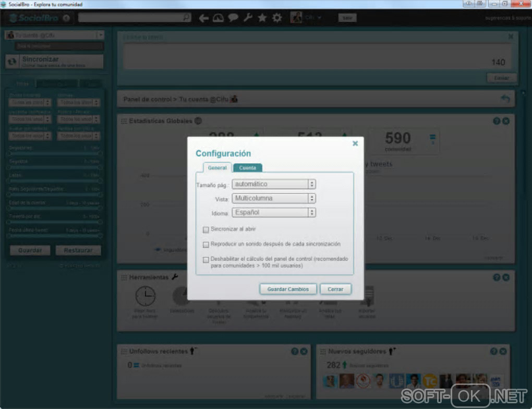
Task: Click the speech bubble icon in toolbar
Action: (233, 18)
